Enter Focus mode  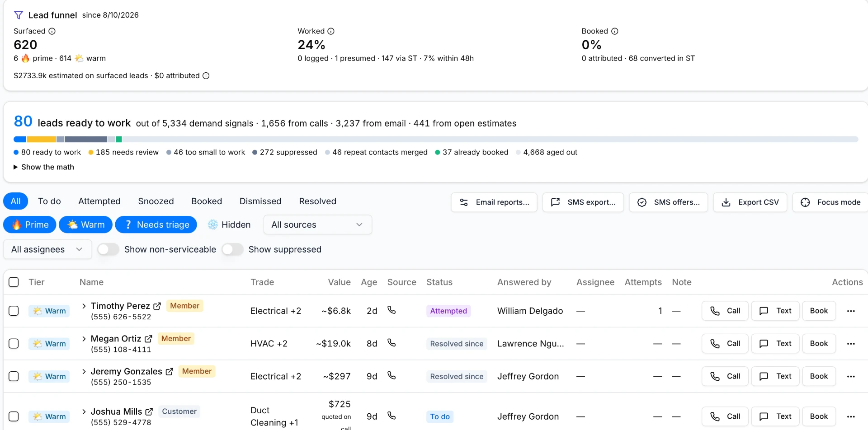830,202
